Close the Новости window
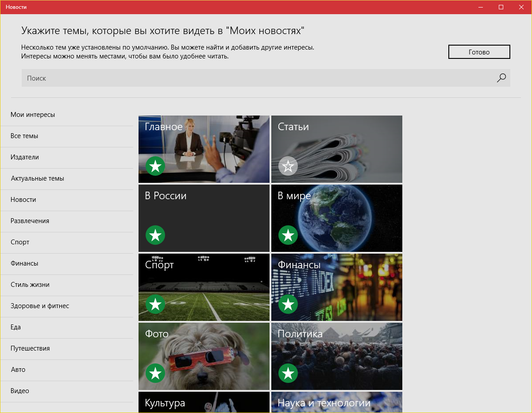532x413 pixels. click(x=521, y=7)
